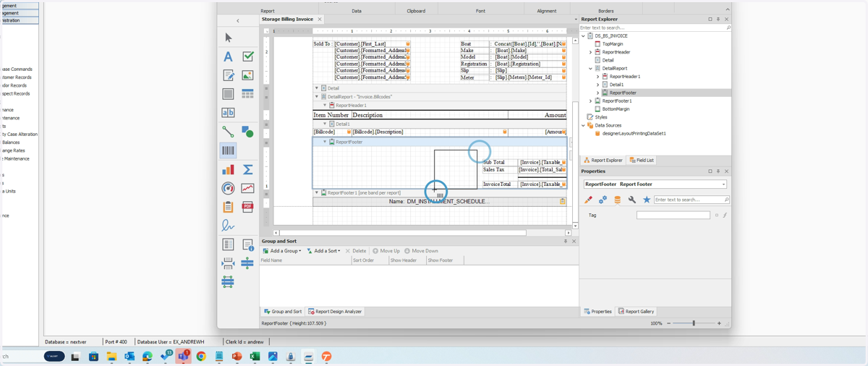Select the Properties bottom tab
Viewport: 868px width, 366px height.
click(x=598, y=312)
